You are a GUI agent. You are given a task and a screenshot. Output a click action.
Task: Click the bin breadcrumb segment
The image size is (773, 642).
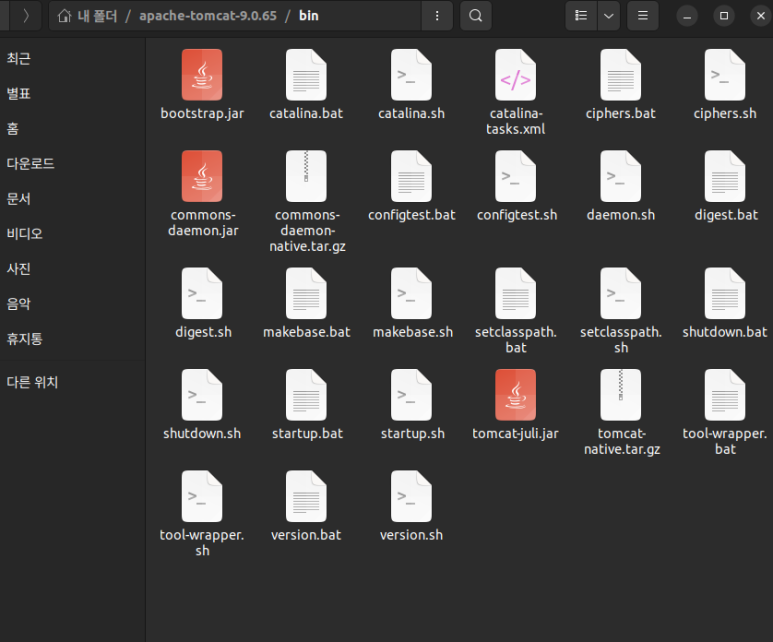[309, 16]
